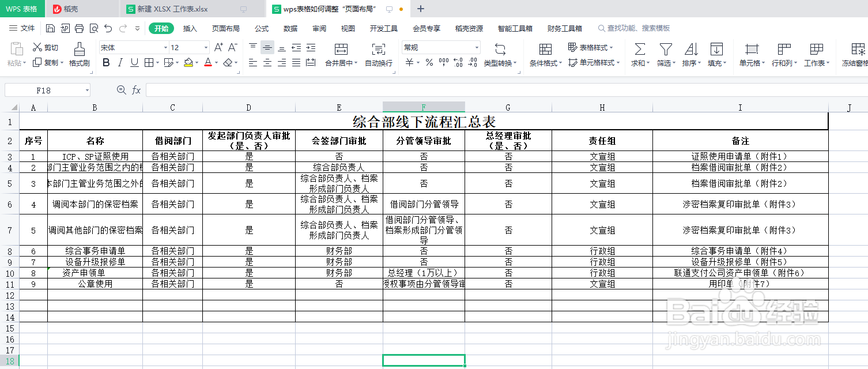
Task: Switch to the 数据 ribbon tab
Action: pos(290,28)
